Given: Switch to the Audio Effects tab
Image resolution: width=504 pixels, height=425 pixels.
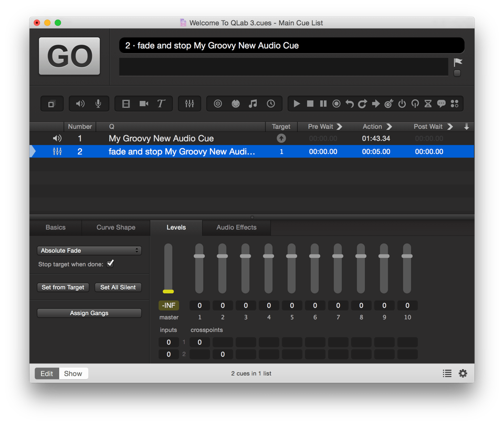Looking at the screenshot, I should (236, 227).
